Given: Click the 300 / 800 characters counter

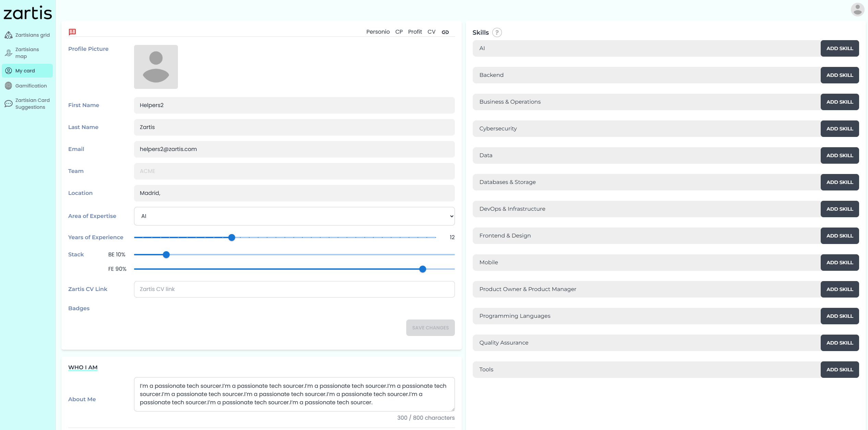Looking at the screenshot, I should click(426, 418).
